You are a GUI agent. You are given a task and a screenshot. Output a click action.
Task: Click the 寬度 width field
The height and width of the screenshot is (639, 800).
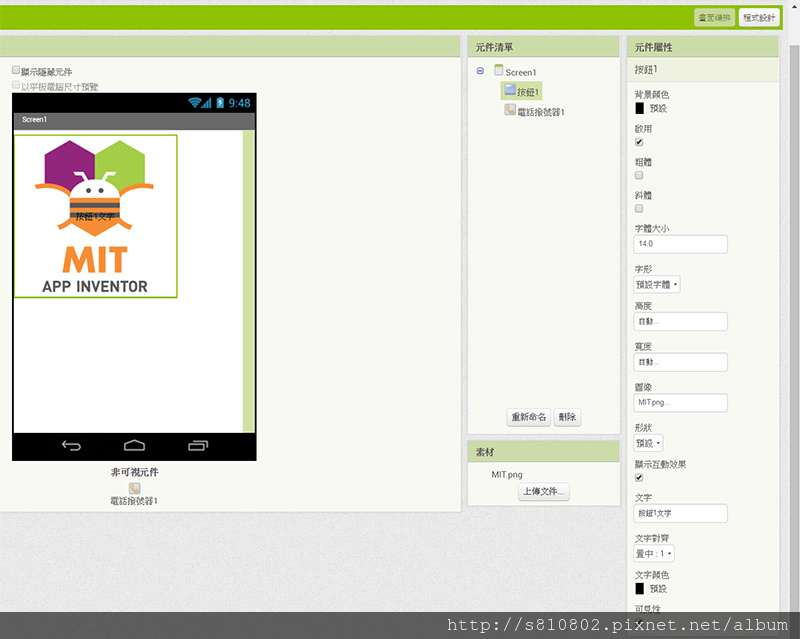[x=681, y=362]
